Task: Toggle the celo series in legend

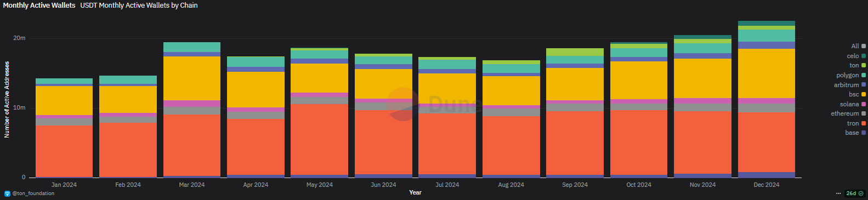Action: 856,56
